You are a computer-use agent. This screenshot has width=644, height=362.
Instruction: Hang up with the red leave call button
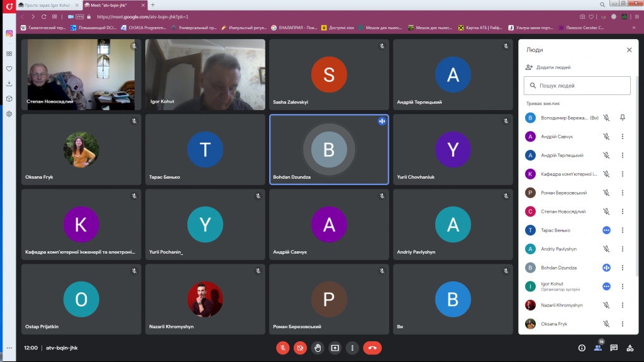click(372, 348)
